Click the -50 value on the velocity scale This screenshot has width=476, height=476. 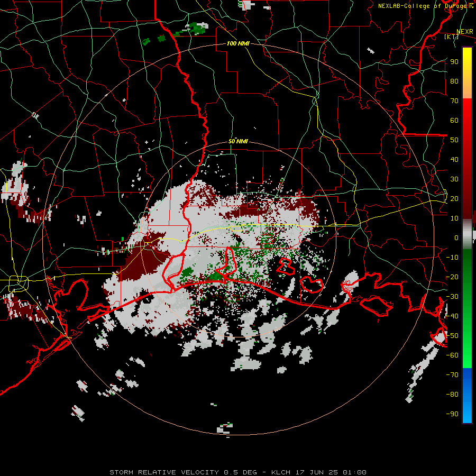452,336
